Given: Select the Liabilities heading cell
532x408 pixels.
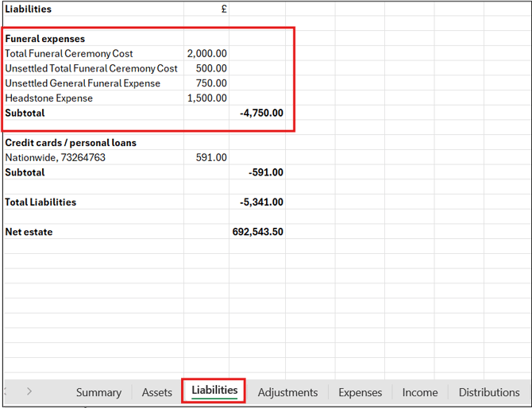Looking at the screenshot, I should click(x=94, y=9).
